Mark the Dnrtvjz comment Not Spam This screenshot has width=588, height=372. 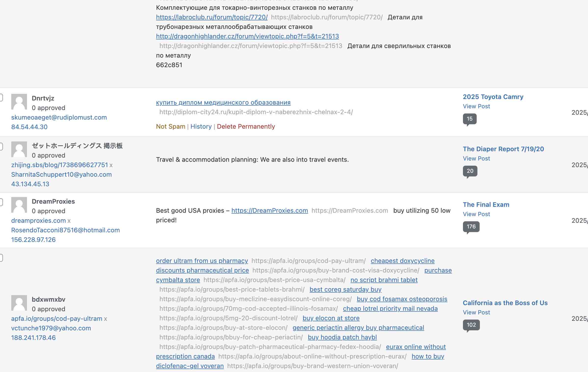[x=170, y=126]
